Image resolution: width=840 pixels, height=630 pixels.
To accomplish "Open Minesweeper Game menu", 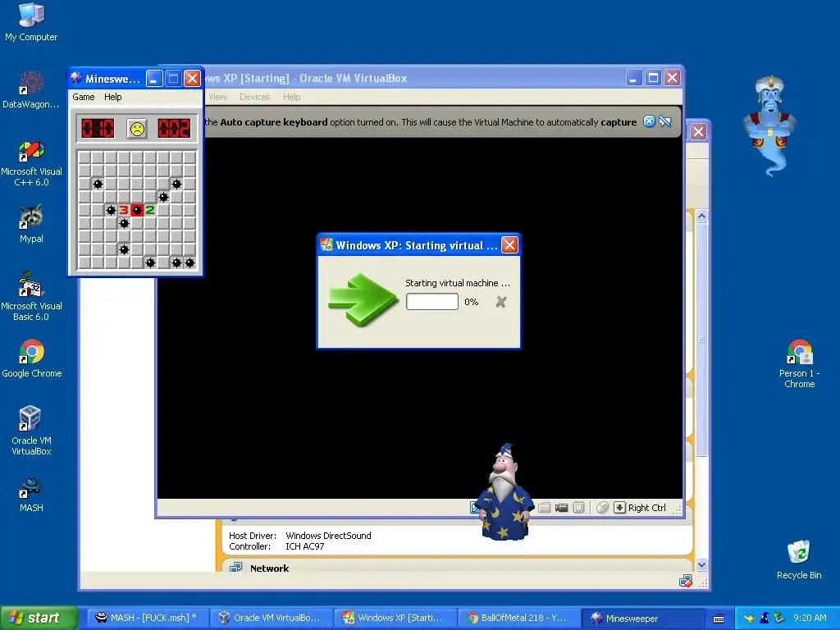I will point(84,97).
